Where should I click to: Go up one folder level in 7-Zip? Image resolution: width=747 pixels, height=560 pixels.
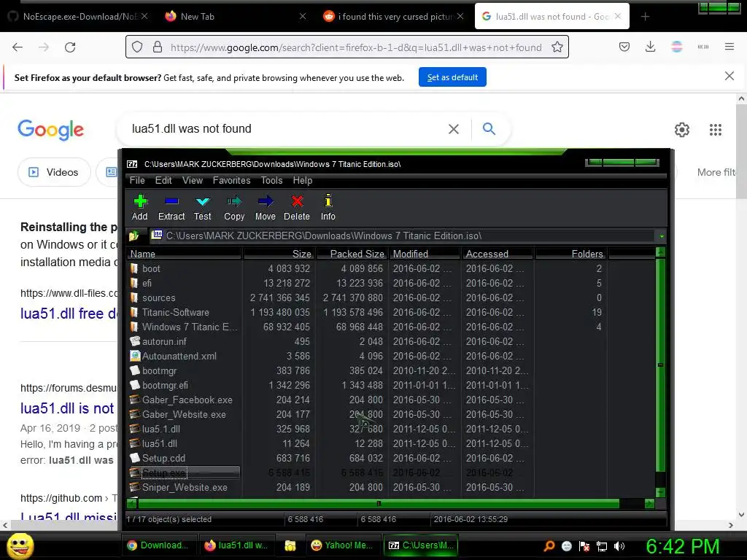134,236
